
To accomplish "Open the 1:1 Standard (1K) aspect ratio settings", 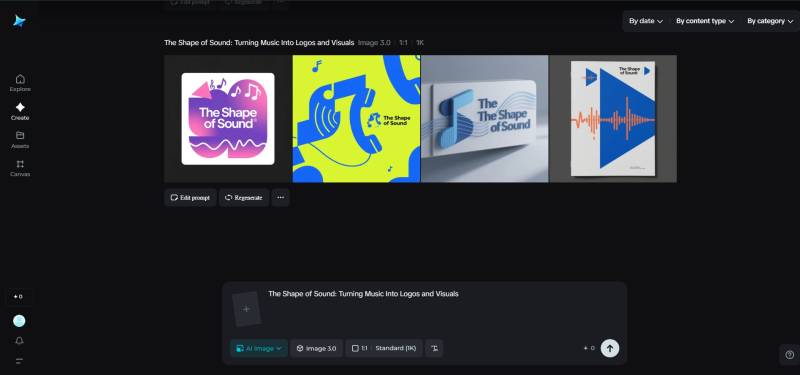I will [x=384, y=348].
